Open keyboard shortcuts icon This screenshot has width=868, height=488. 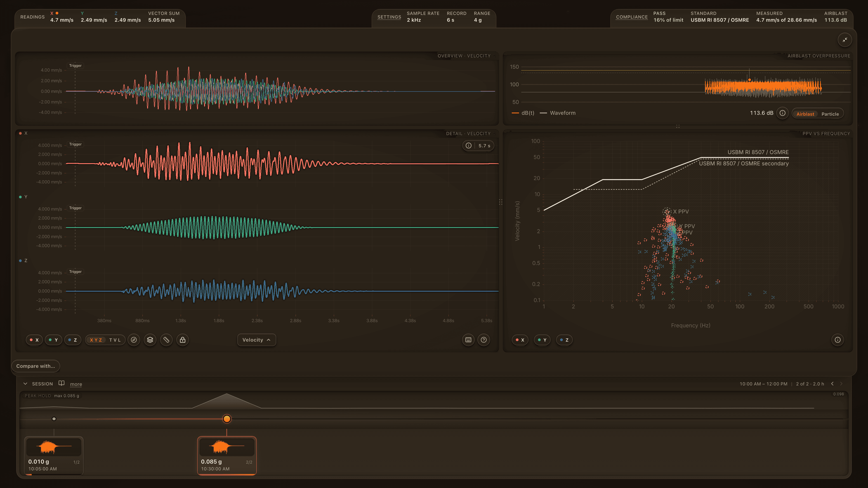pos(468,340)
